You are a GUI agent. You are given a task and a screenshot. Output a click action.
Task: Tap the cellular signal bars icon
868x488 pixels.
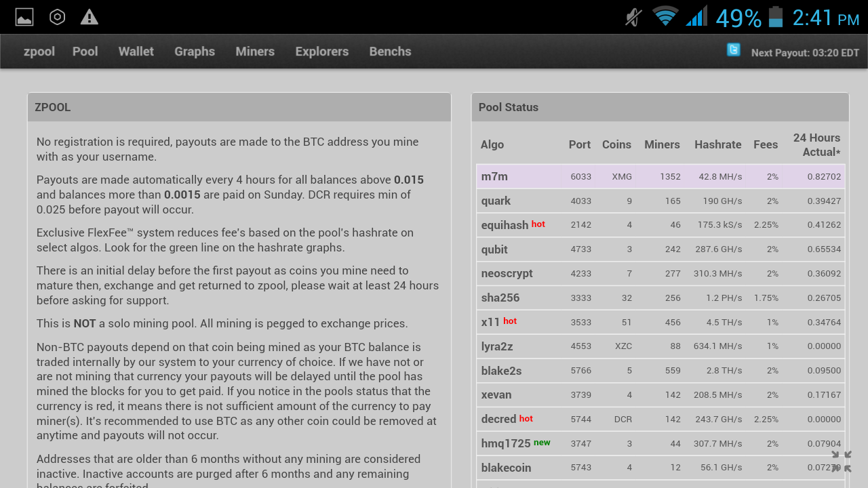[696, 16]
